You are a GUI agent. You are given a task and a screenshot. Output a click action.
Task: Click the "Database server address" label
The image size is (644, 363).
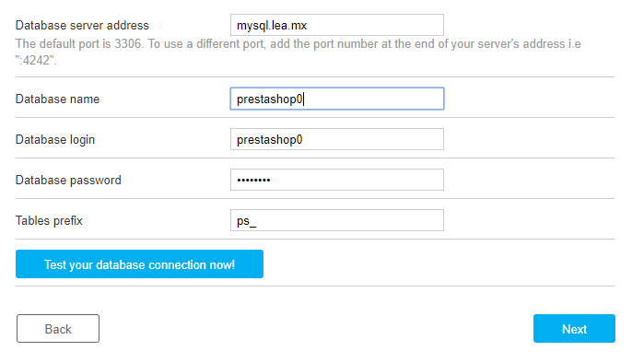[82, 26]
